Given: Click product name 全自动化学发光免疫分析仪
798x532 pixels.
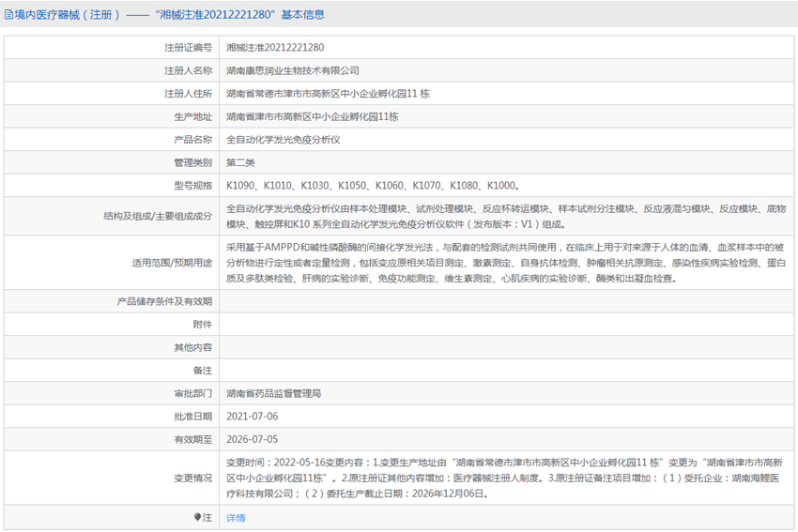Looking at the screenshot, I should [x=284, y=140].
